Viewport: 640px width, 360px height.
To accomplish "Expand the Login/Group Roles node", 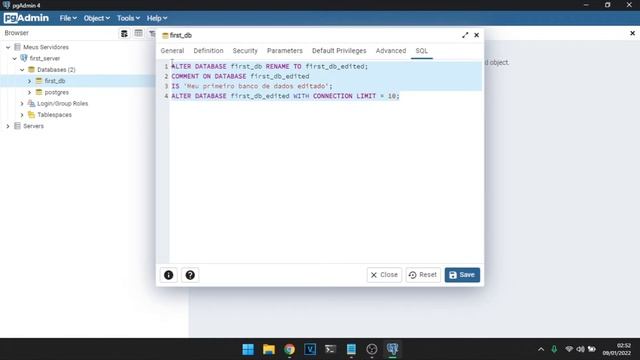I will pyautogui.click(x=22, y=104).
